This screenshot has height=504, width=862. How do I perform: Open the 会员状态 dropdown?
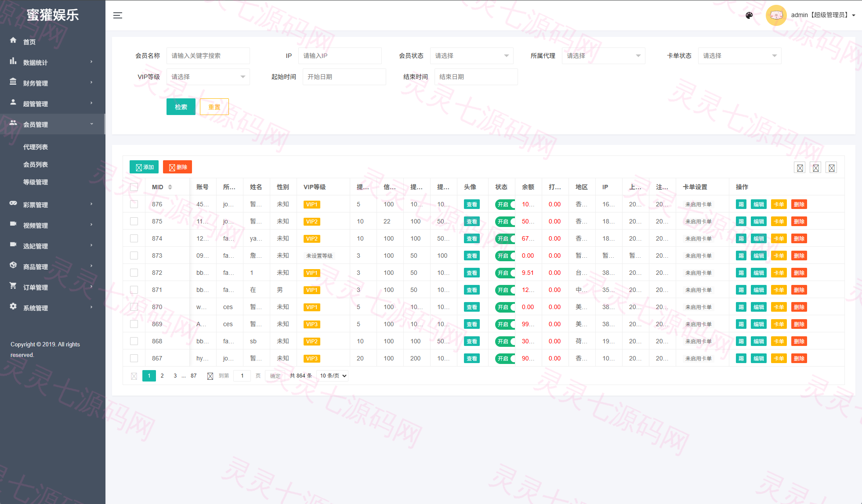(x=471, y=56)
